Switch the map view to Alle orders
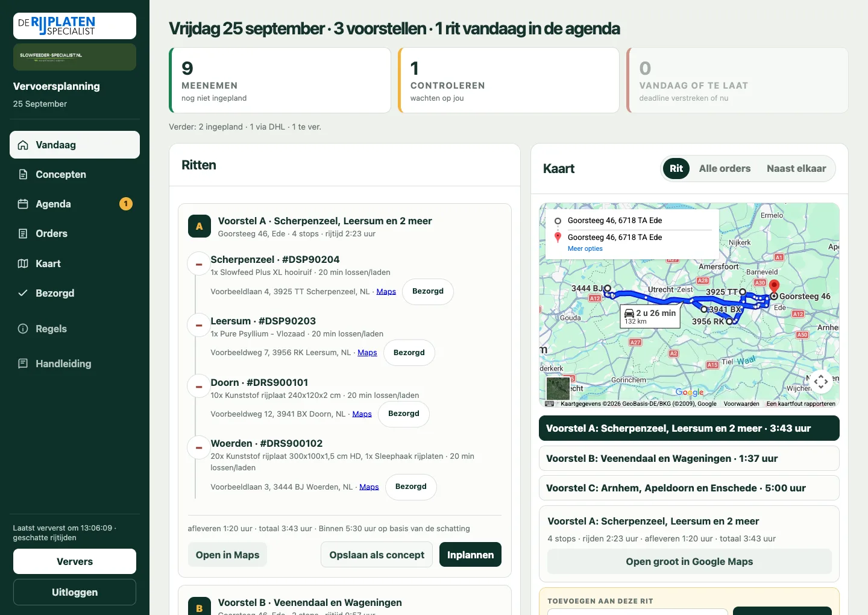 [x=725, y=169]
